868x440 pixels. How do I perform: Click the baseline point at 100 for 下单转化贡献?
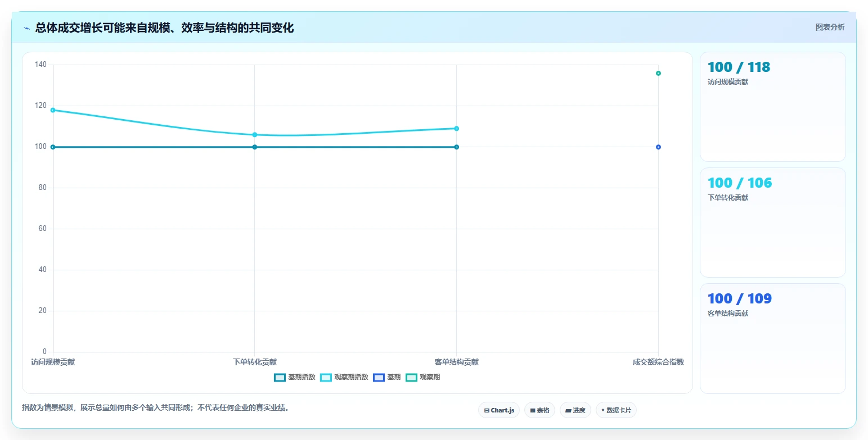pos(255,147)
